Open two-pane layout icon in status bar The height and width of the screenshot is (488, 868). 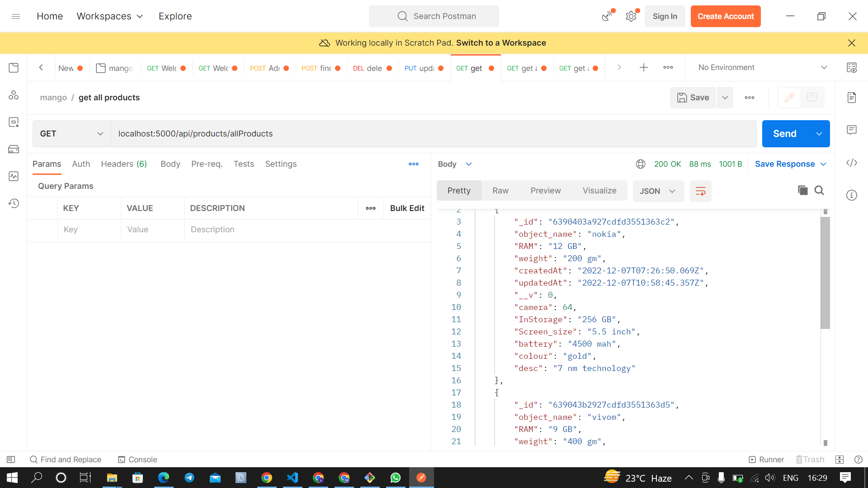point(840,460)
